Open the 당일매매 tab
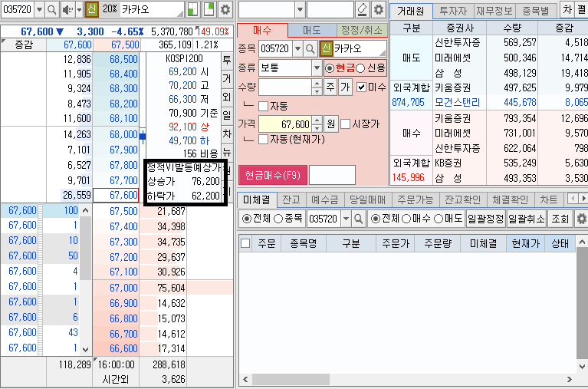The image size is (588, 389). click(367, 199)
